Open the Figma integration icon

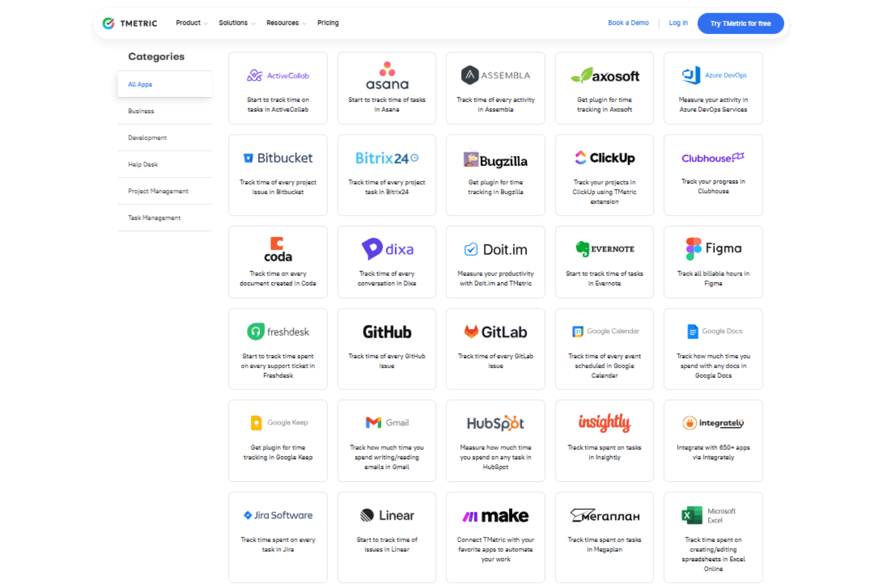[x=693, y=249]
